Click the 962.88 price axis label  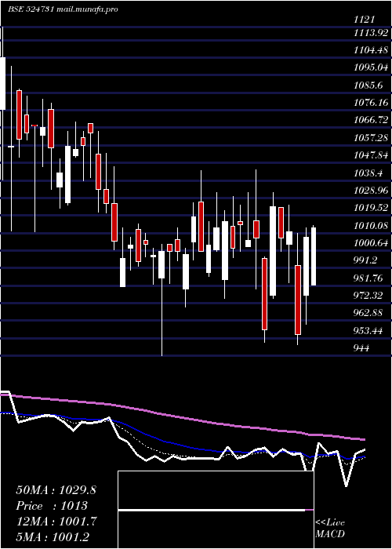pyautogui.click(x=369, y=313)
